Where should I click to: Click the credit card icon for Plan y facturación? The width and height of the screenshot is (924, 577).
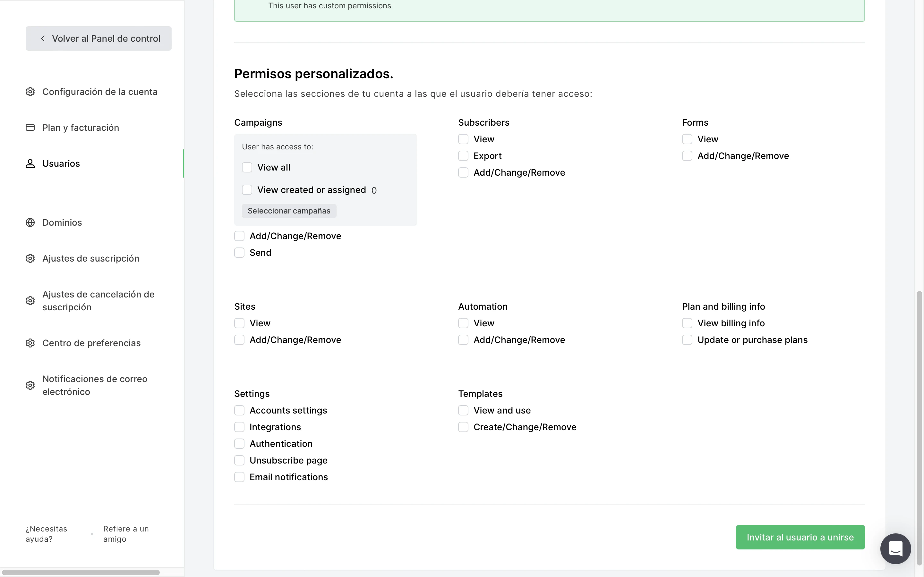[30, 128]
